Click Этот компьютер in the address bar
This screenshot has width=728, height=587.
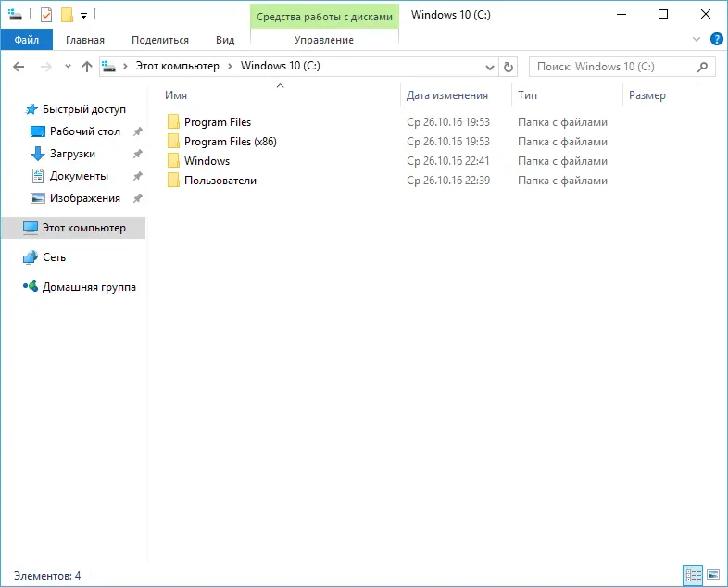(177, 66)
